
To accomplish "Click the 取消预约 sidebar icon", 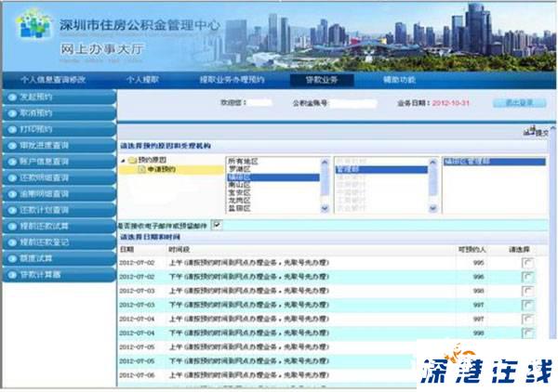I will [11, 112].
